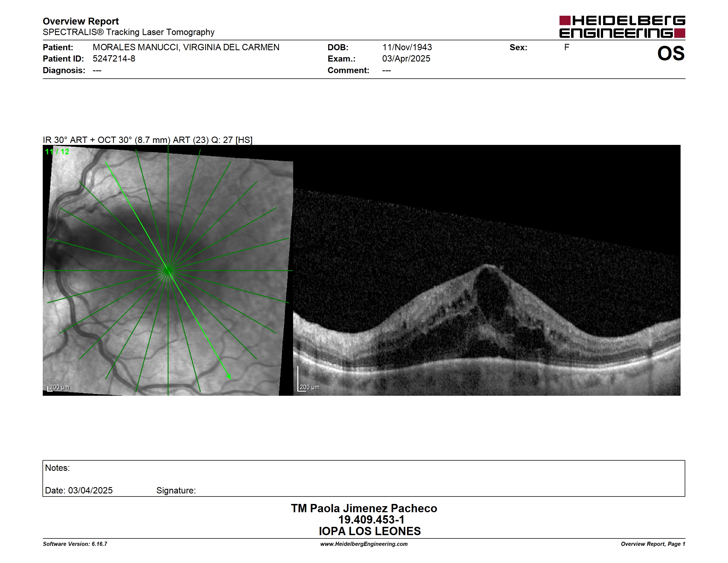
Task: Click the OCT B-scan cross-section image
Action: click(487, 270)
